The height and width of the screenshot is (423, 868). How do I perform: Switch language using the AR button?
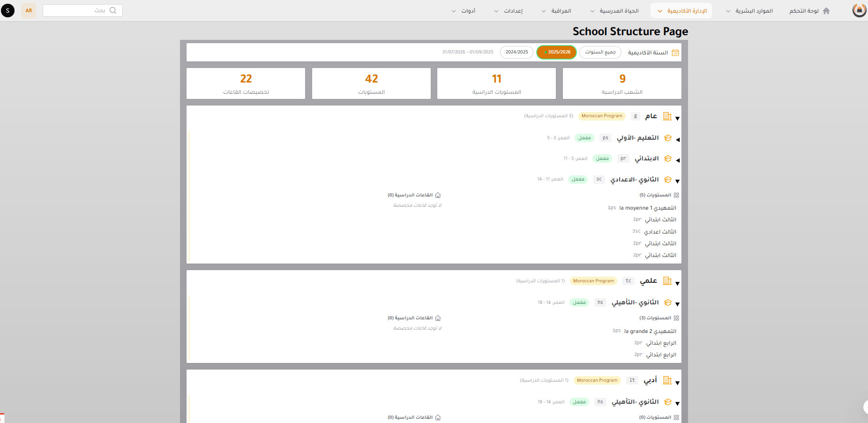point(29,10)
